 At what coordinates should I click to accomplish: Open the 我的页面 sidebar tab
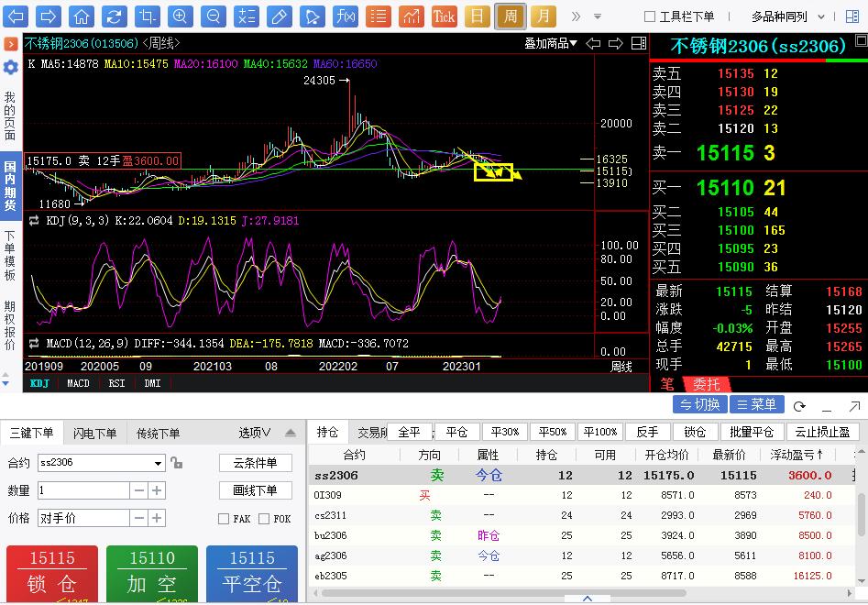pyautogui.click(x=10, y=115)
